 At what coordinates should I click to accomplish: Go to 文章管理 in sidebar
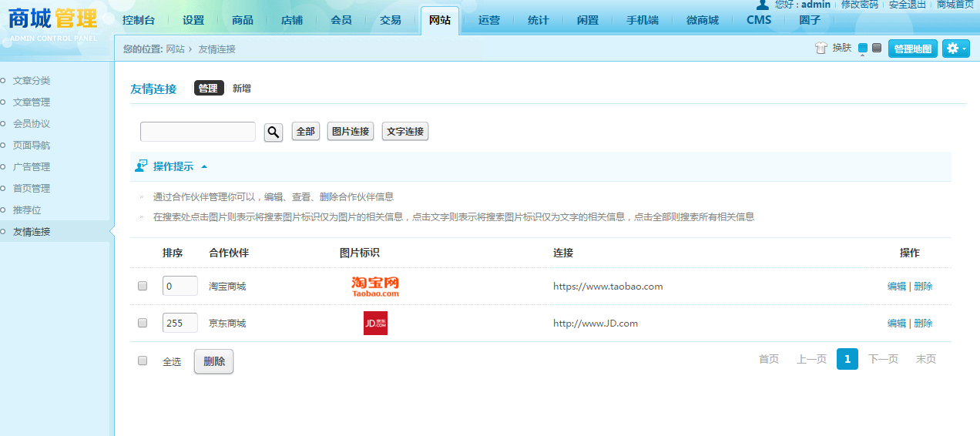pyautogui.click(x=32, y=102)
